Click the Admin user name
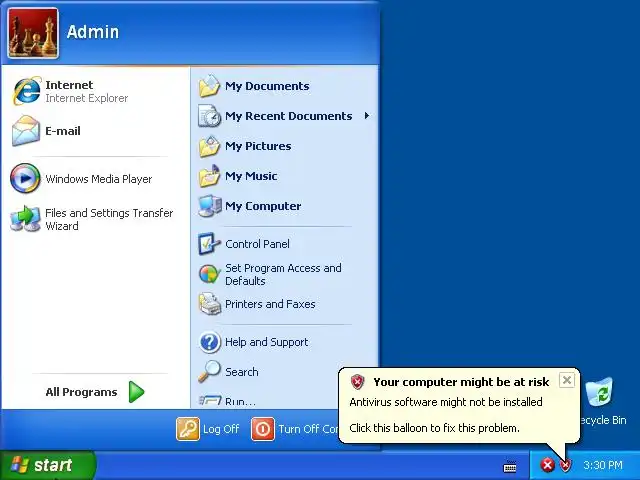 (x=93, y=32)
